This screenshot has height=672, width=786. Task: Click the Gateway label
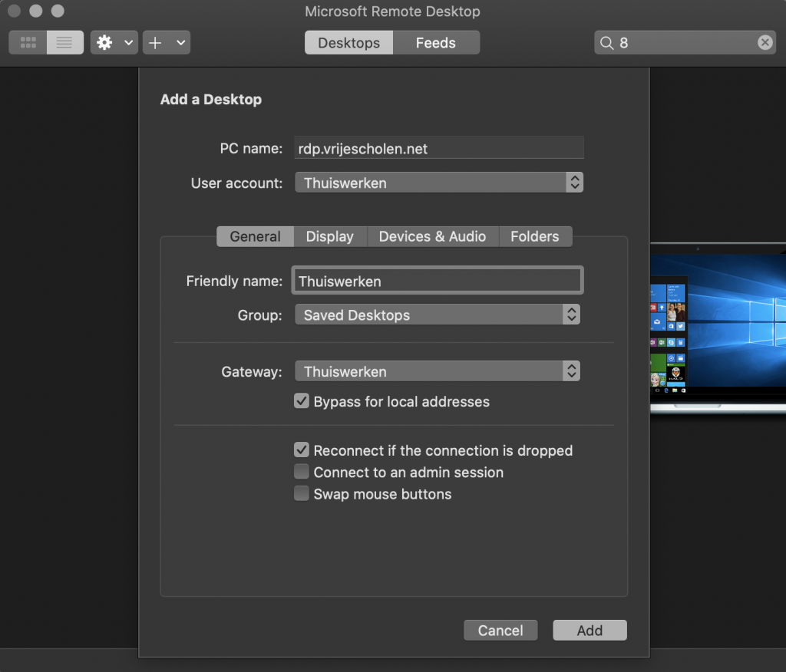click(x=252, y=372)
